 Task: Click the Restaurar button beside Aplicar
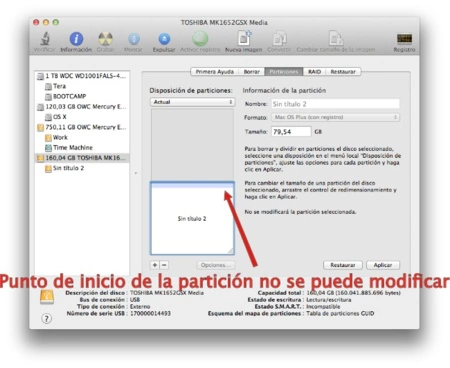(x=343, y=265)
